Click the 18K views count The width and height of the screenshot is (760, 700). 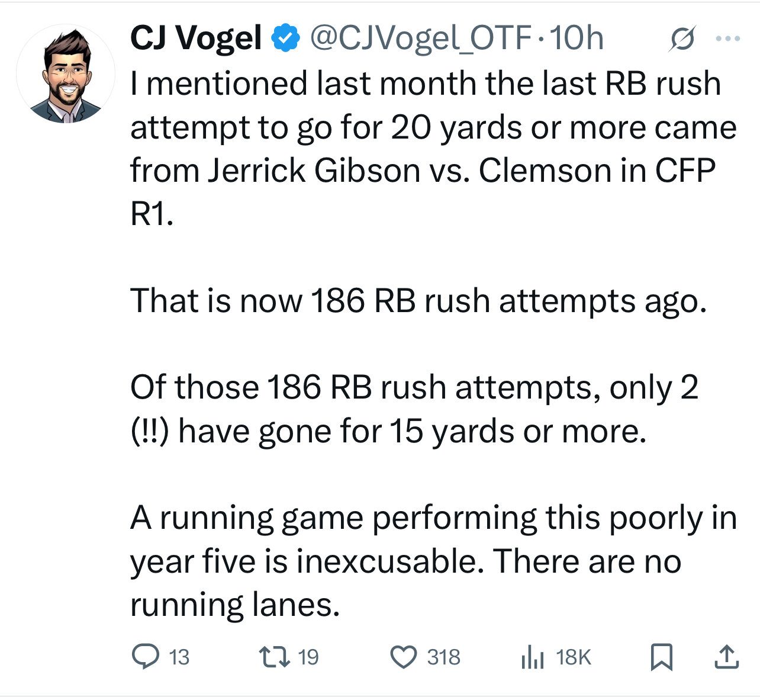[x=574, y=657]
